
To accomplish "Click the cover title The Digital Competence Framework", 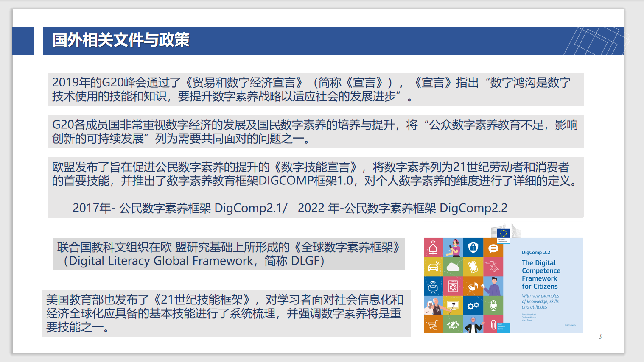I will (x=540, y=275).
